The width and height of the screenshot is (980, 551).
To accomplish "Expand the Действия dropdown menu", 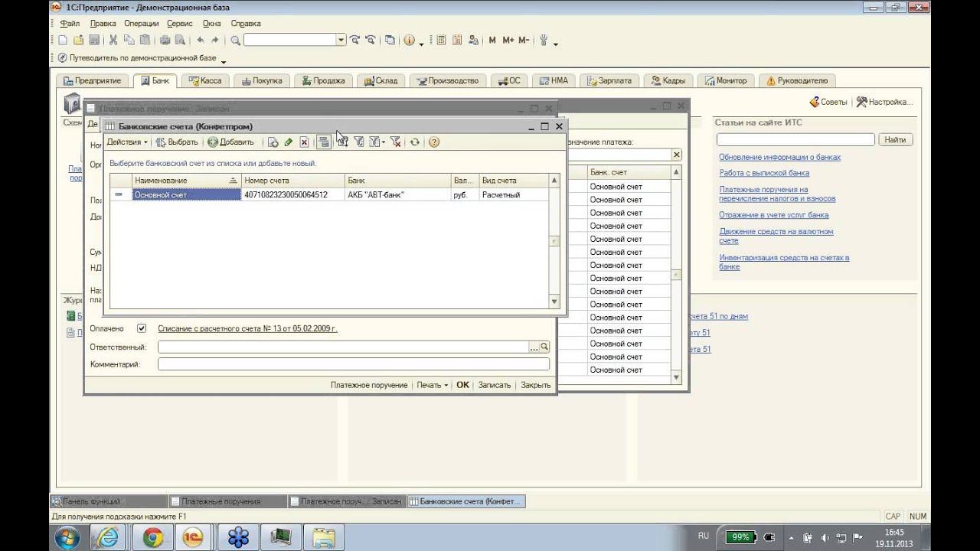I will point(127,142).
